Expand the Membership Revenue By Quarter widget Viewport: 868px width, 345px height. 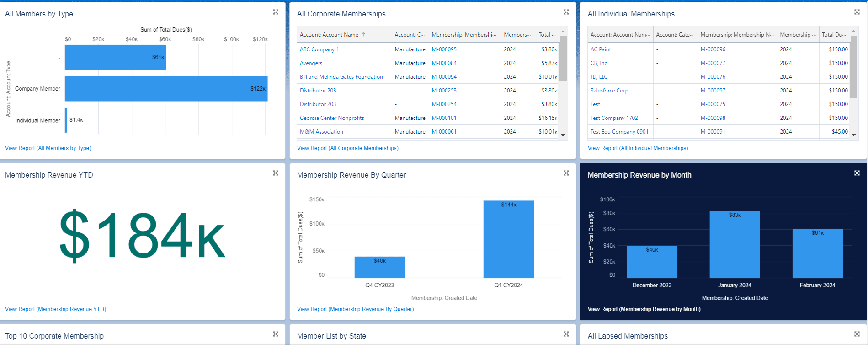pos(566,173)
